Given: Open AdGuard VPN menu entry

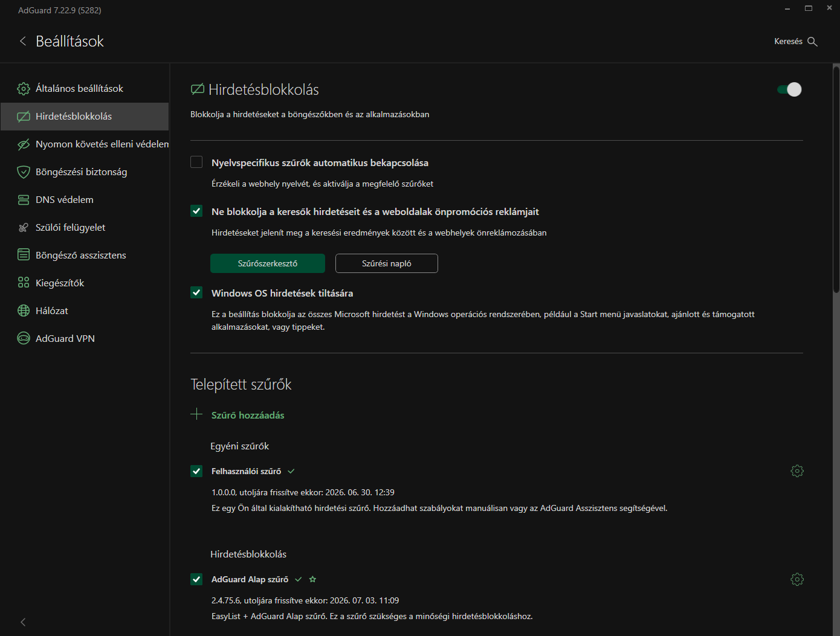Looking at the screenshot, I should (x=85, y=338).
